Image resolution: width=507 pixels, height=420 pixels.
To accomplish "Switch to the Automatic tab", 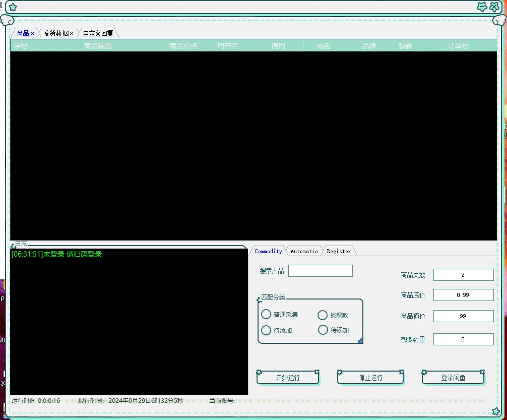I will pyautogui.click(x=304, y=251).
